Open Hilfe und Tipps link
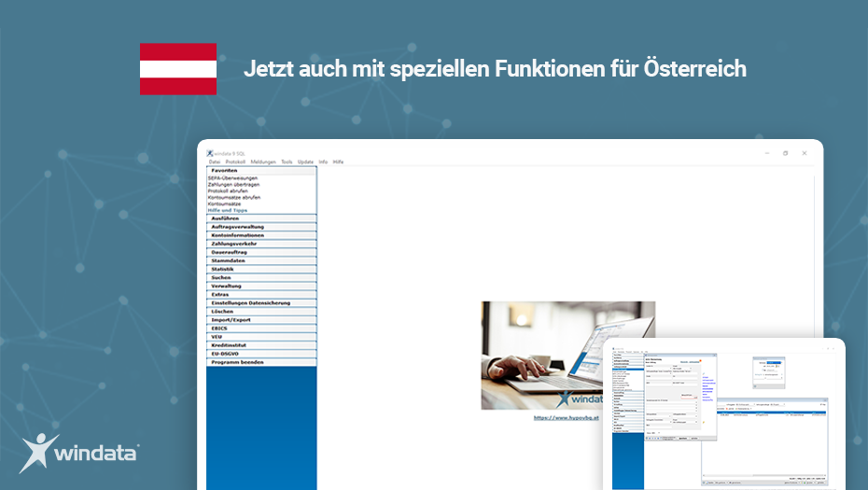This screenshot has width=868, height=490. (x=228, y=210)
